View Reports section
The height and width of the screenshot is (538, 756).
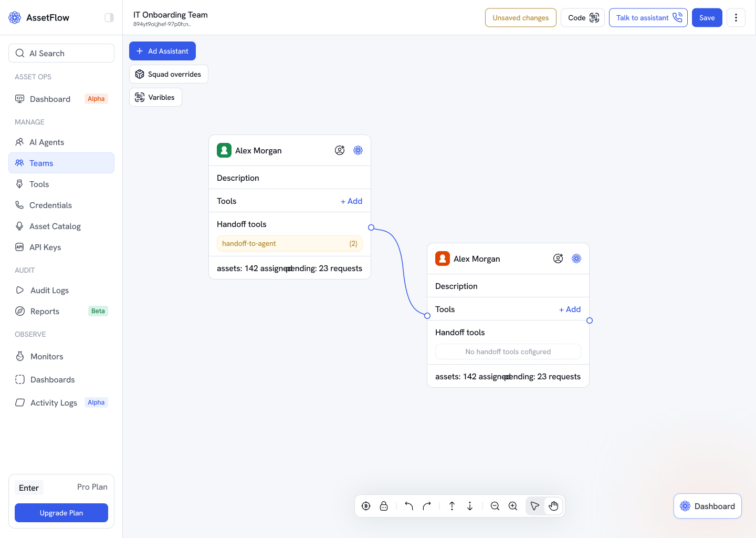[x=61, y=311]
